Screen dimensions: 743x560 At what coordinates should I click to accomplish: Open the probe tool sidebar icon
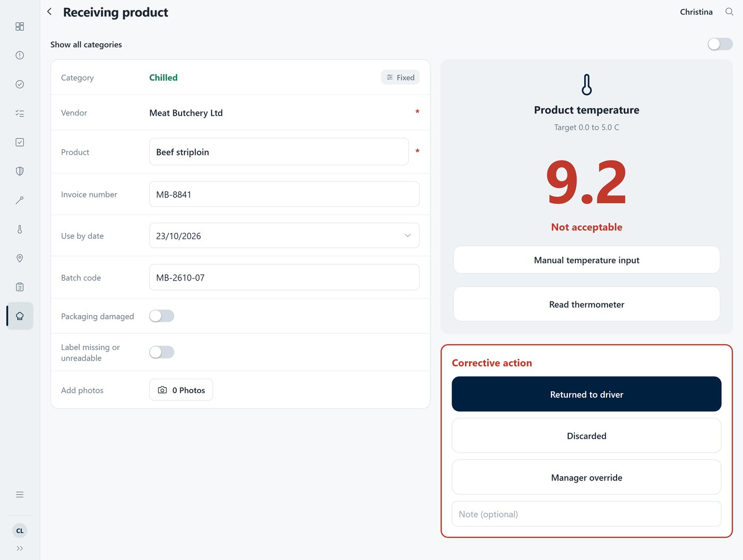click(x=20, y=200)
